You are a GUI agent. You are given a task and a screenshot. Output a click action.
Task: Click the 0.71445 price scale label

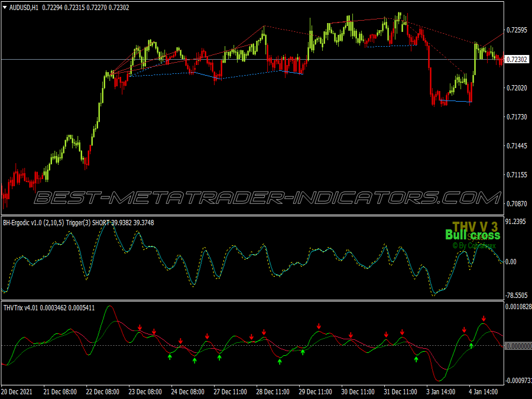pos(517,146)
